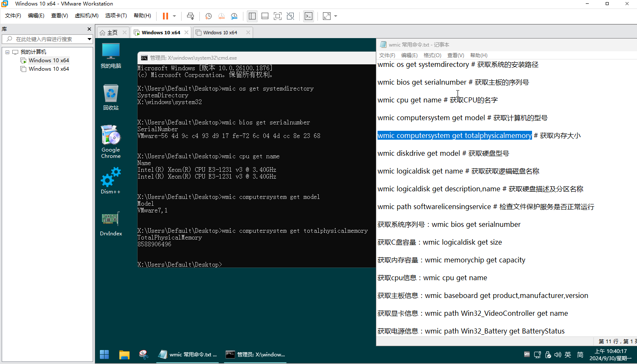Activate wmic 常用命令.txt taskbar button
Viewport: 637px width, 364px height.
tap(188, 355)
